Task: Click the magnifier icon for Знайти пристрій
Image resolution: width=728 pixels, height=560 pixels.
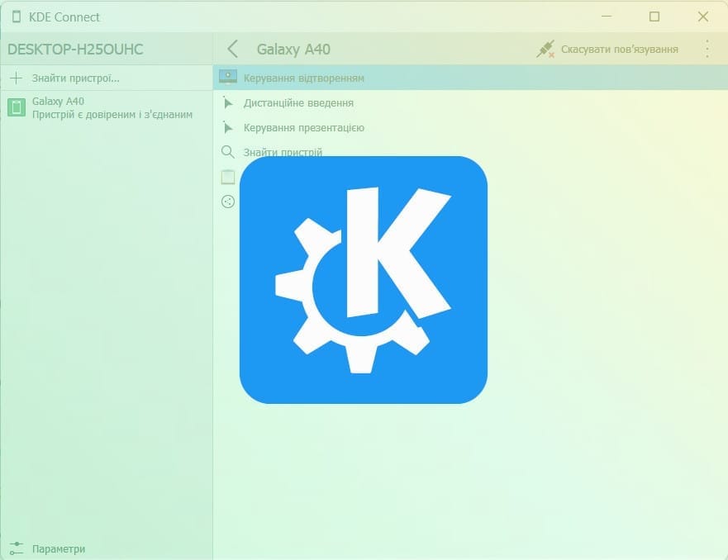Action: (228, 152)
